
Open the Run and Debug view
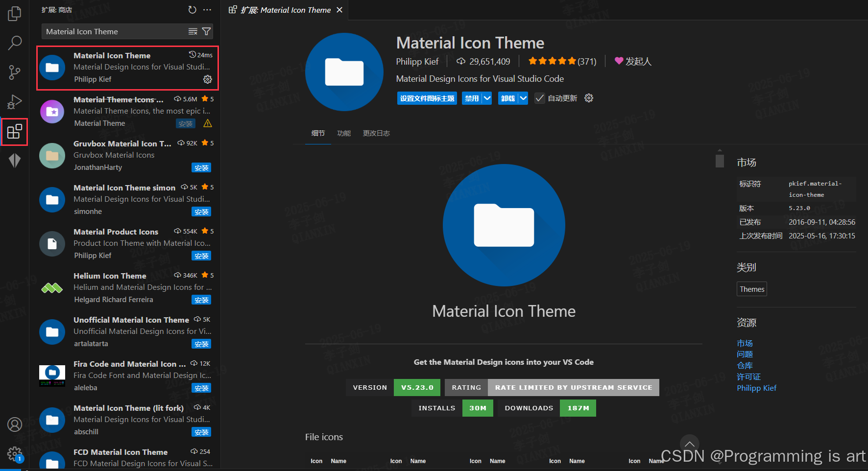point(15,102)
